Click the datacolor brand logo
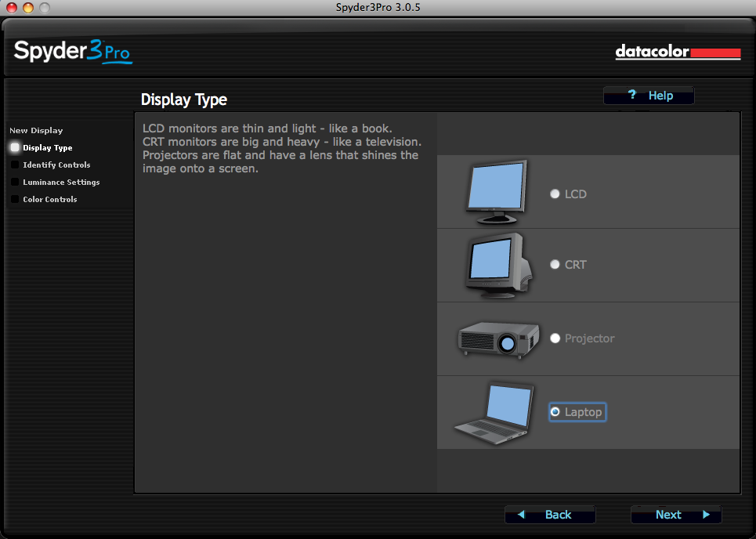The height and width of the screenshot is (539, 756). [678, 52]
